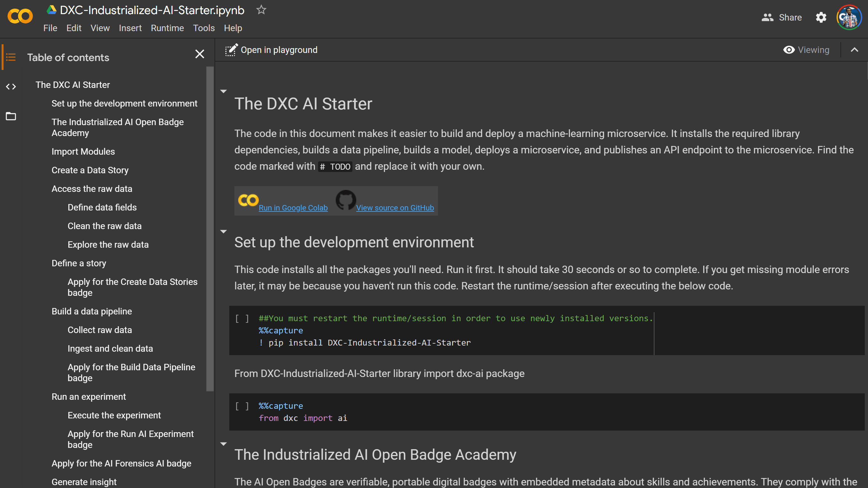Select 'Define data fields' in contents
The image size is (868, 488).
(102, 207)
